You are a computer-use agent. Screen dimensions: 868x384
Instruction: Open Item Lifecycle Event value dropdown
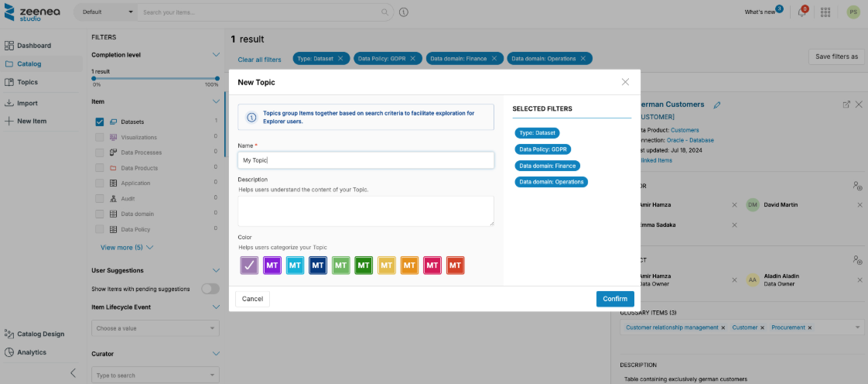155,328
